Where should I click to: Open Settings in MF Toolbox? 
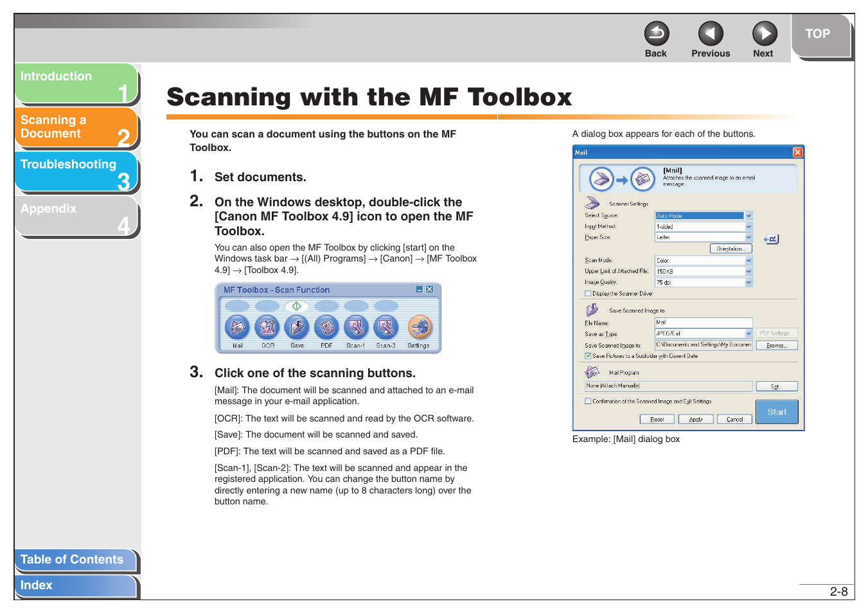coord(420,327)
